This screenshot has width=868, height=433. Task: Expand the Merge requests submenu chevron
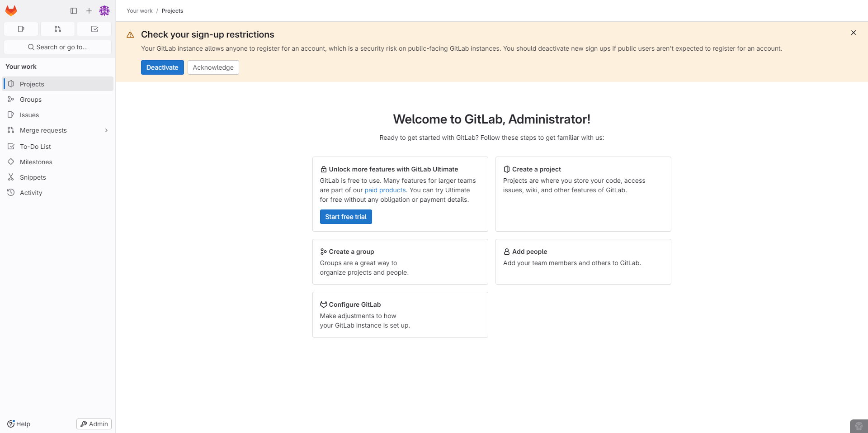pos(107,130)
